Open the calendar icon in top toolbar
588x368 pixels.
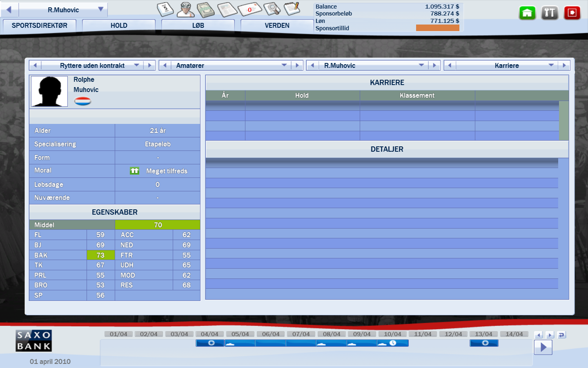[x=165, y=9]
